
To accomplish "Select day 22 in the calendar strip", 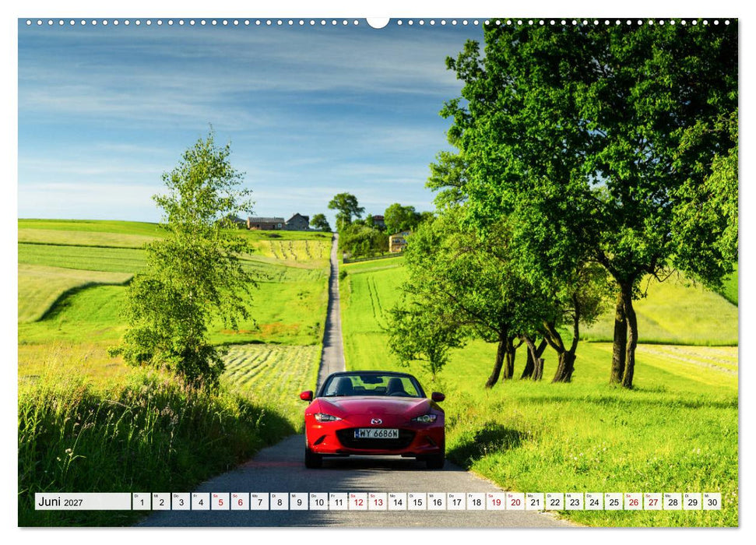I will (555, 501).
